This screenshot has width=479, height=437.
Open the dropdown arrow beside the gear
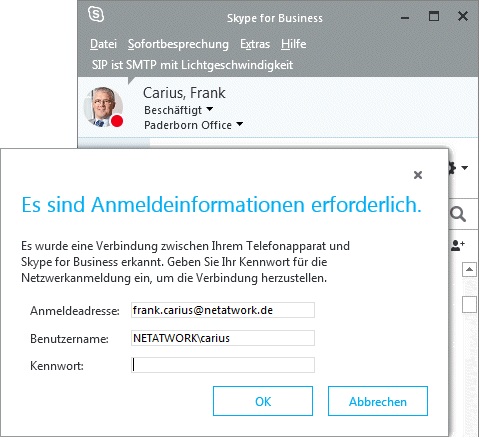click(465, 168)
